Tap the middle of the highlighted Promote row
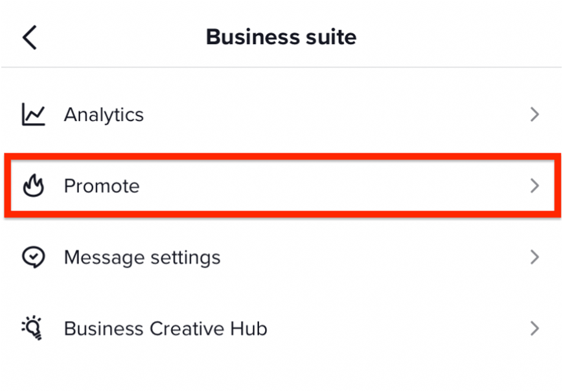Screen dimensions: 563x392 pyautogui.click(x=281, y=186)
